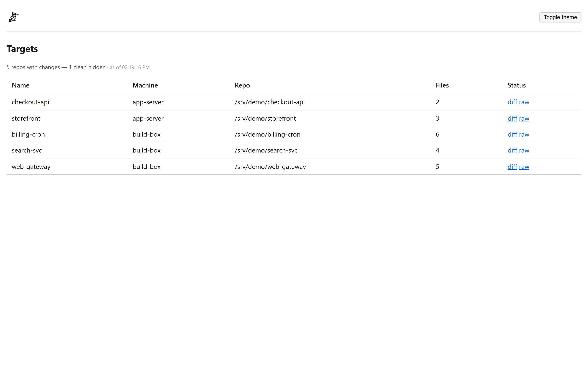Open diff for storefront
Image resolution: width=588 pixels, height=368 pixels.
pos(512,118)
